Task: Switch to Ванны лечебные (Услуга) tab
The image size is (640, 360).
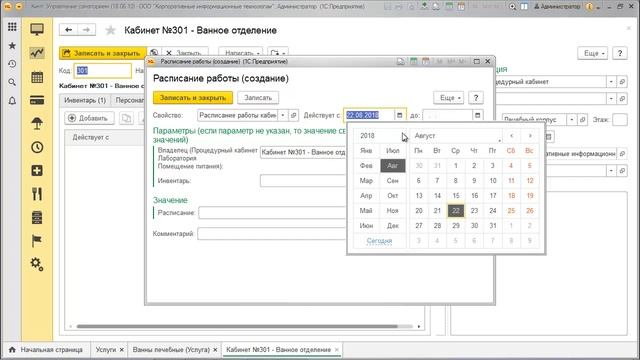Action: [171, 350]
